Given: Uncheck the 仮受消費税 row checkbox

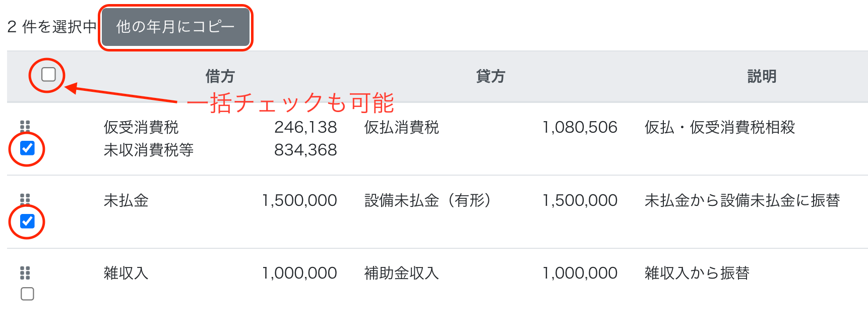Looking at the screenshot, I should coord(27,148).
